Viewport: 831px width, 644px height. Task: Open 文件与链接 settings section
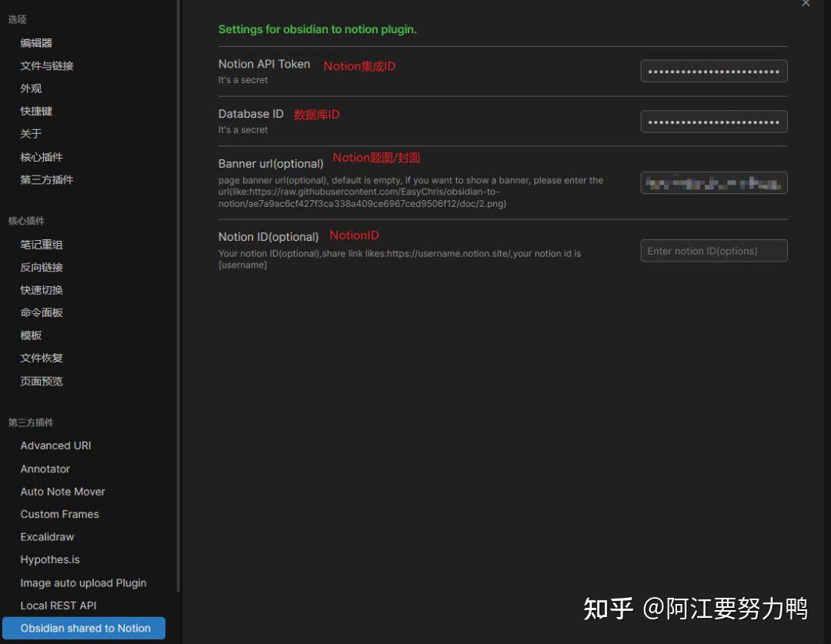pos(47,65)
